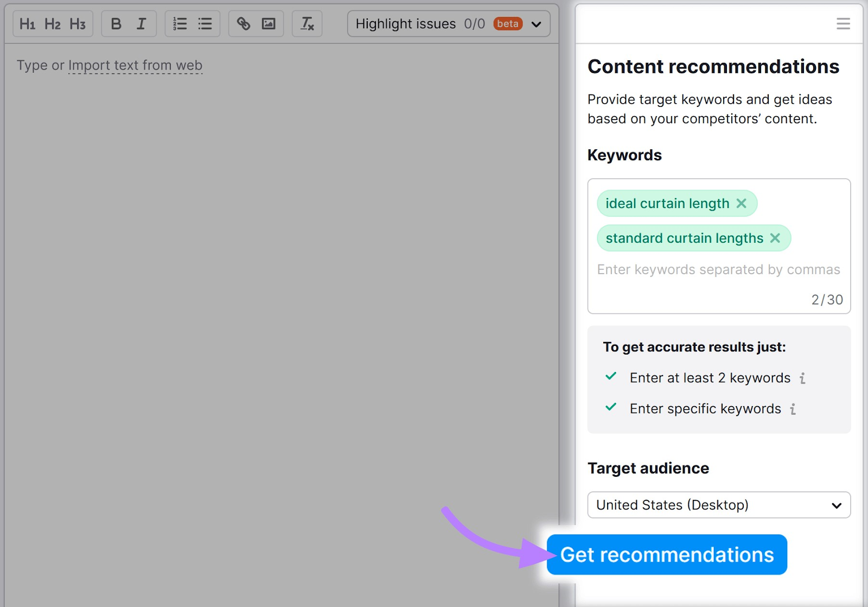Viewport: 868px width, 607px height.
Task: Open the hamburger menu
Action: click(x=843, y=23)
